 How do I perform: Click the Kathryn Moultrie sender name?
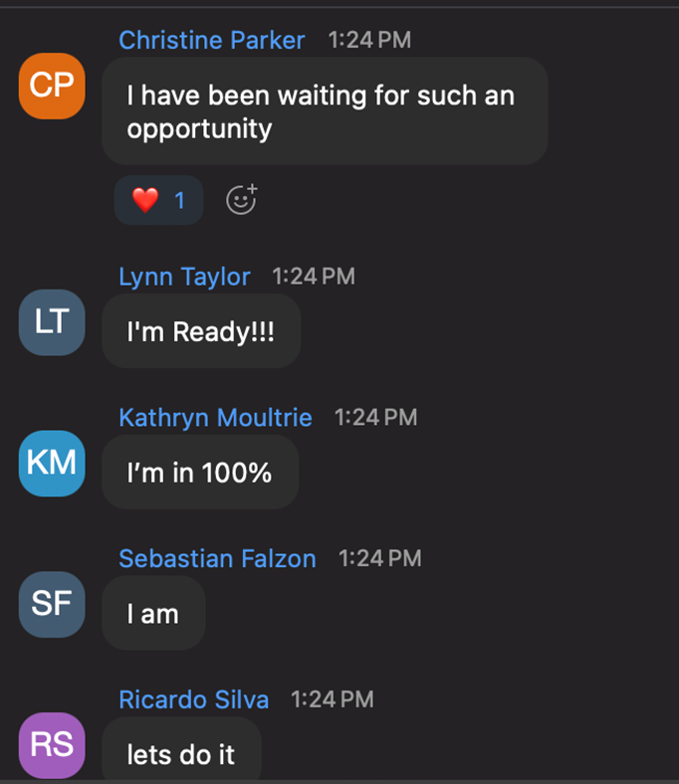coord(215,418)
